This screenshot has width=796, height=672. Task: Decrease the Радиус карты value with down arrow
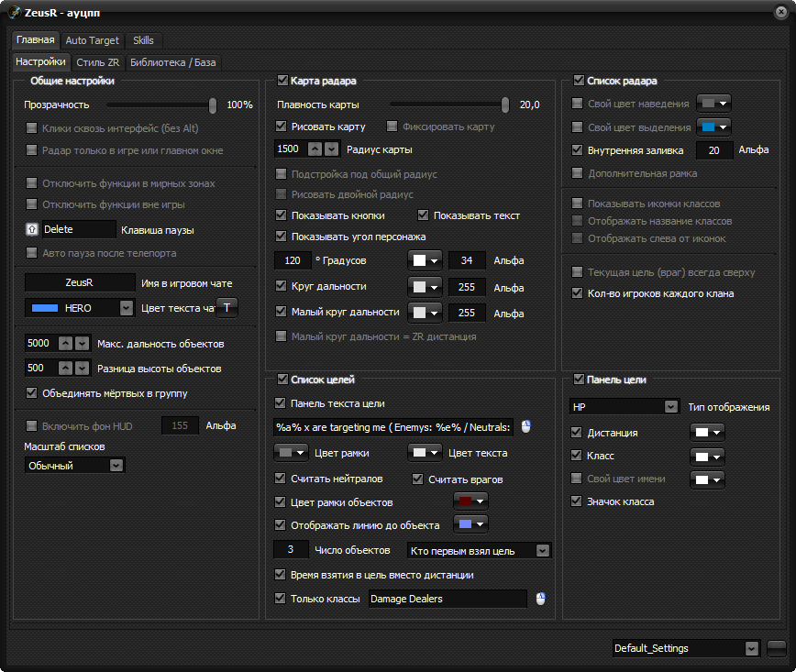click(331, 149)
